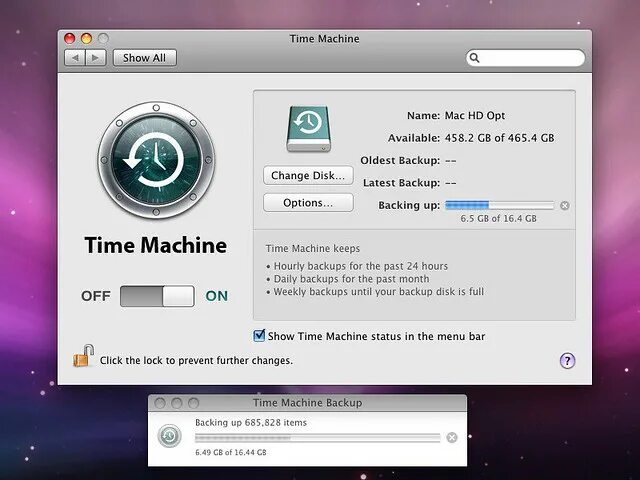Minimize the Time Machine window with the yellow button

[x=86, y=38]
